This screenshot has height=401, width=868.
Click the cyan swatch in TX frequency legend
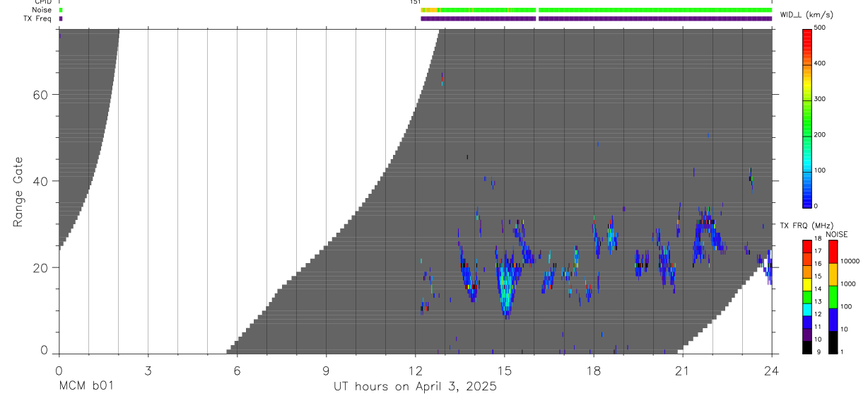[807, 309]
